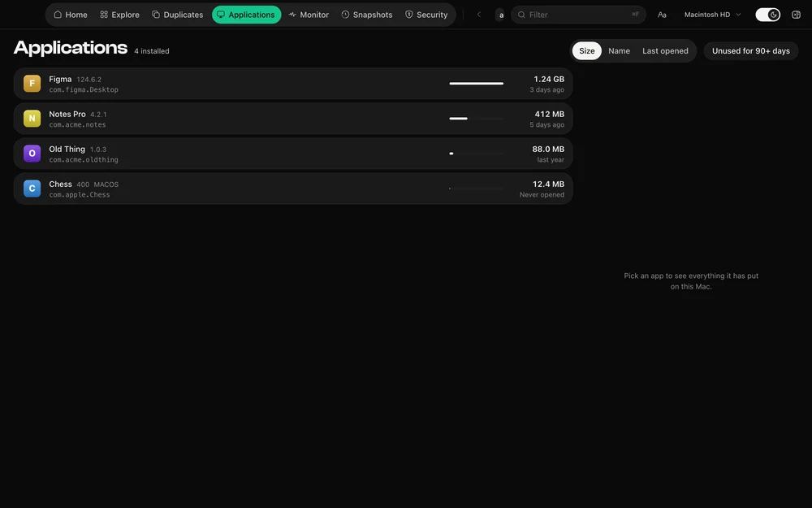Switch to the Explore tab

(x=119, y=15)
